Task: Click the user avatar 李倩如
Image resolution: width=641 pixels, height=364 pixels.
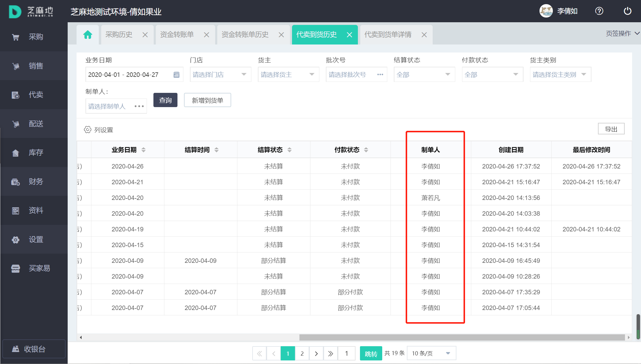Action: (x=546, y=11)
